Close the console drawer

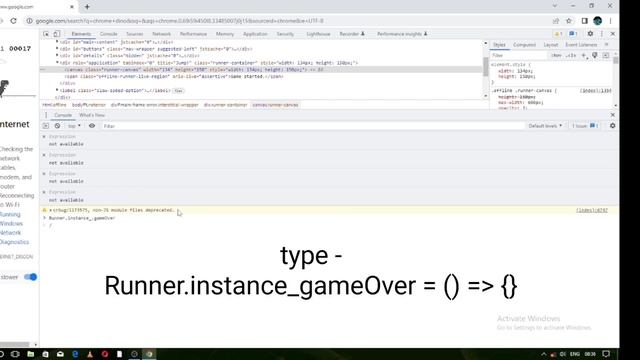(613, 115)
